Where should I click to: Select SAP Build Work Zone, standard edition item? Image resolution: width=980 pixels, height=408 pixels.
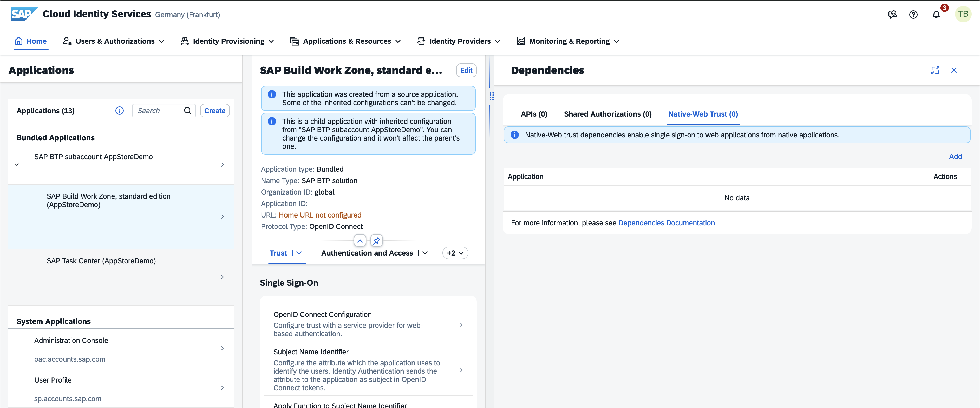(x=121, y=216)
